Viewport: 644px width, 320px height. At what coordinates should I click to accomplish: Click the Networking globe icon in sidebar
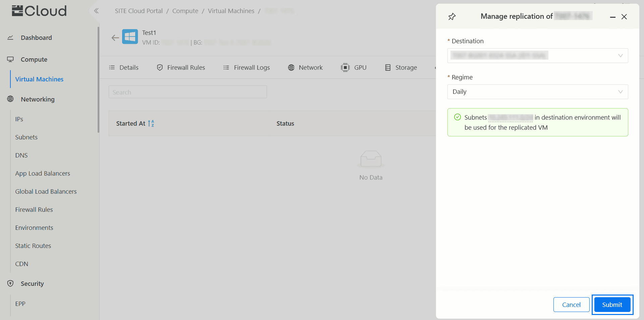[x=10, y=99]
